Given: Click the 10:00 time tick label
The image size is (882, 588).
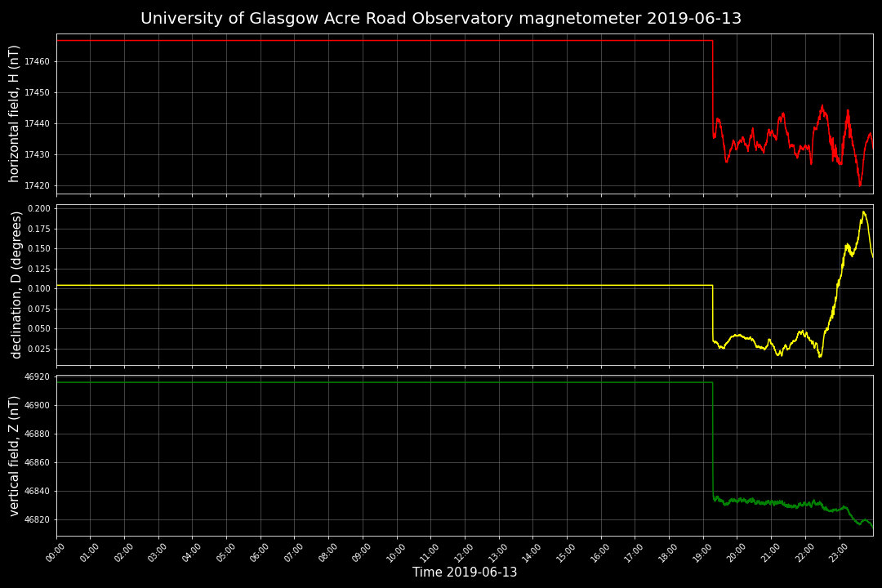Looking at the screenshot, I should (x=394, y=553).
